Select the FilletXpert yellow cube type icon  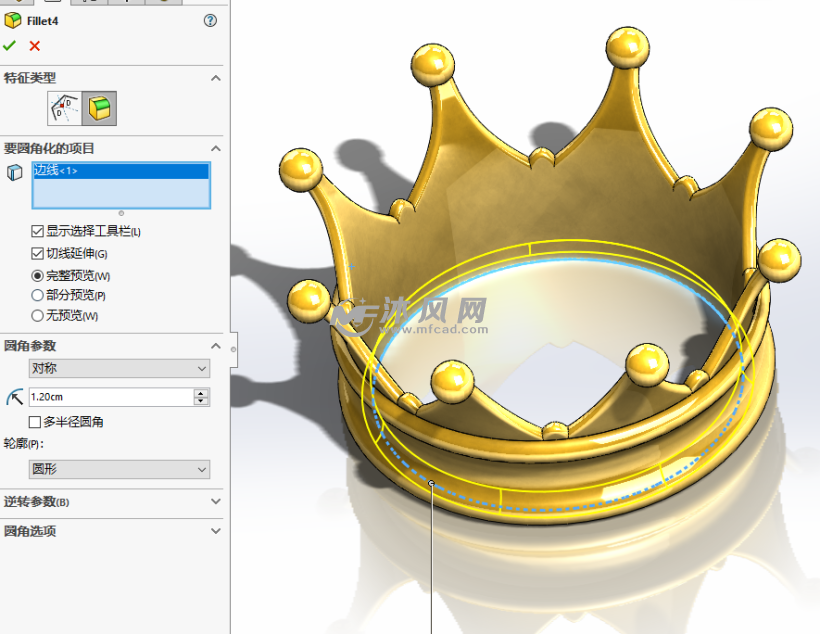99,108
